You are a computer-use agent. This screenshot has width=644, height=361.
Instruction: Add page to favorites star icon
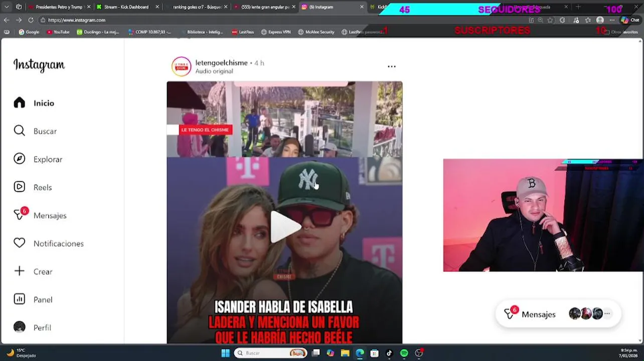pyautogui.click(x=550, y=20)
